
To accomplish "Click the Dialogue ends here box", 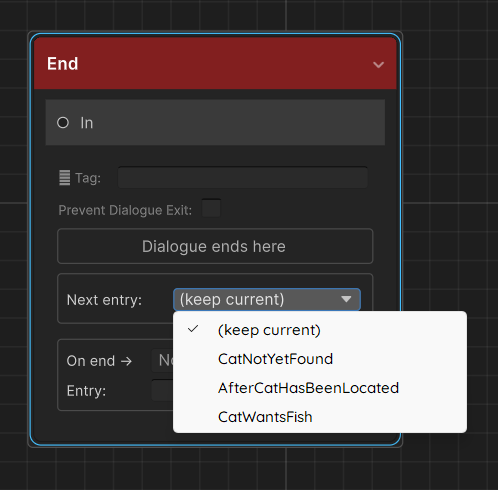I will coord(215,246).
